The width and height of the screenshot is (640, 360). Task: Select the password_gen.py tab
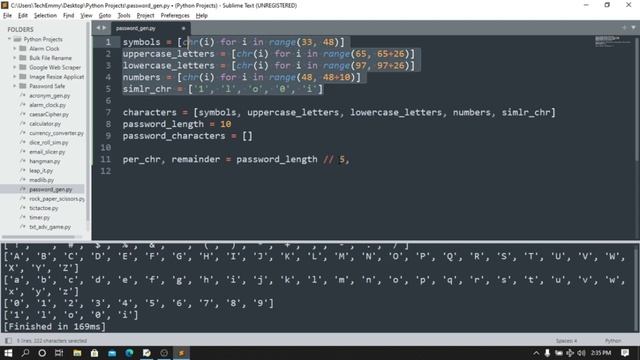[151, 28]
